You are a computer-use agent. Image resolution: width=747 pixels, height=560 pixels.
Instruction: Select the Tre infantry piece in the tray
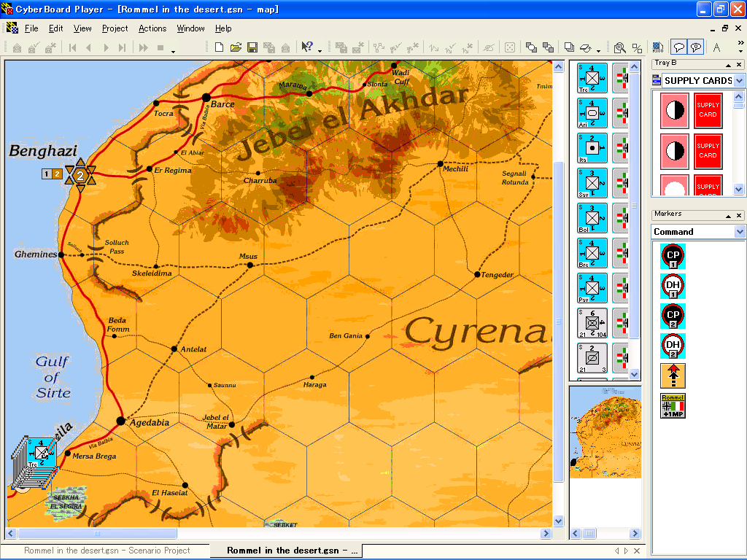[592, 77]
